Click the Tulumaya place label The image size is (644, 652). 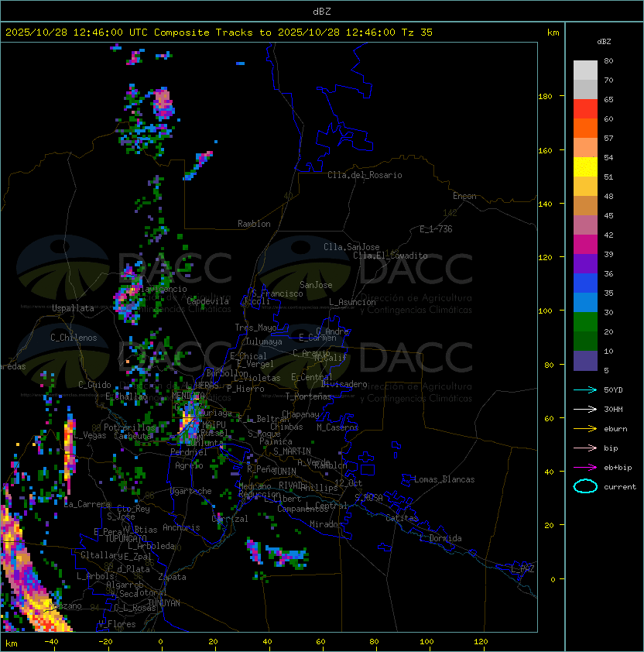264,341
